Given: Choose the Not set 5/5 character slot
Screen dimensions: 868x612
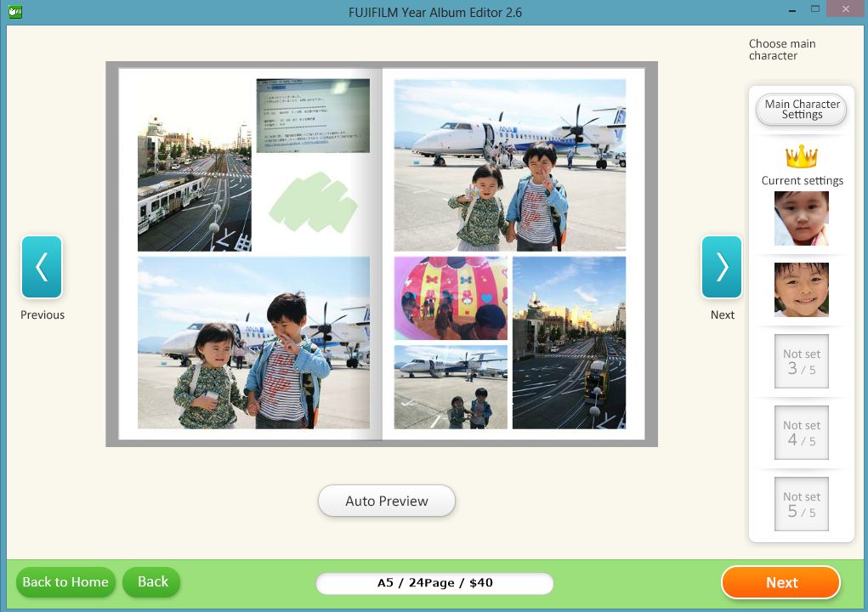Looking at the screenshot, I should point(801,504).
